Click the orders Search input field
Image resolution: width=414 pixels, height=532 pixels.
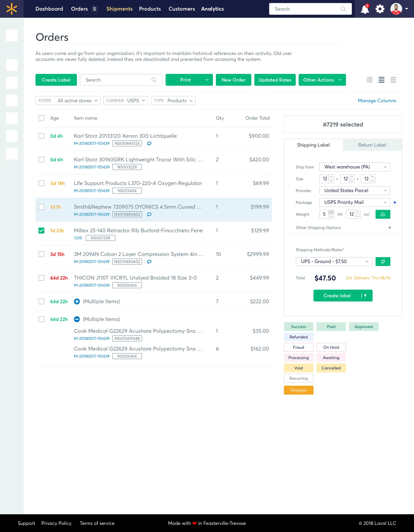[x=118, y=80]
